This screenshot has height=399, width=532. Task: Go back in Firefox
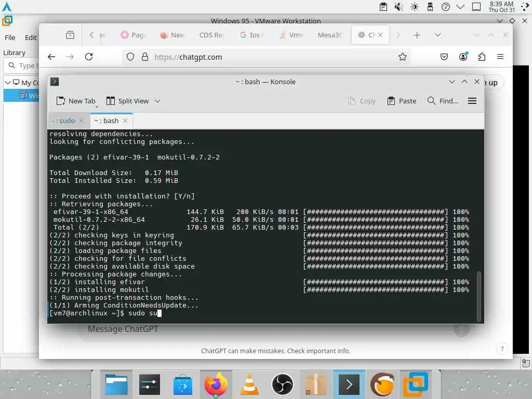(51, 57)
